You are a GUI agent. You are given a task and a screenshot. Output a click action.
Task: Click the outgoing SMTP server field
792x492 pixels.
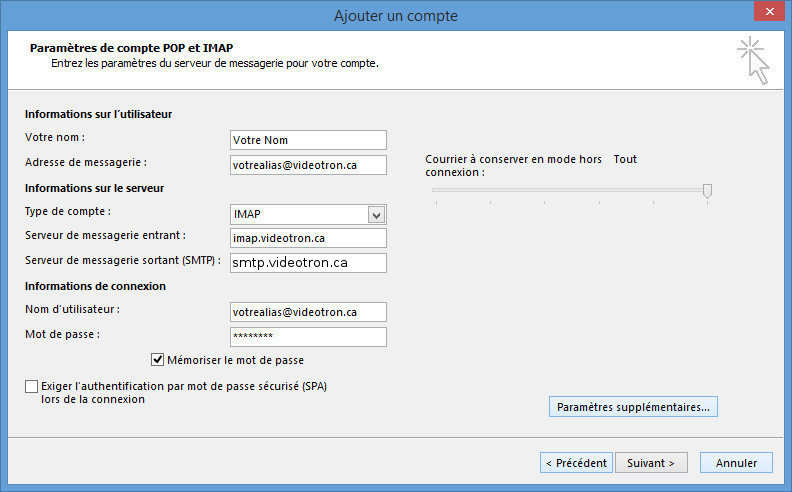[308, 263]
